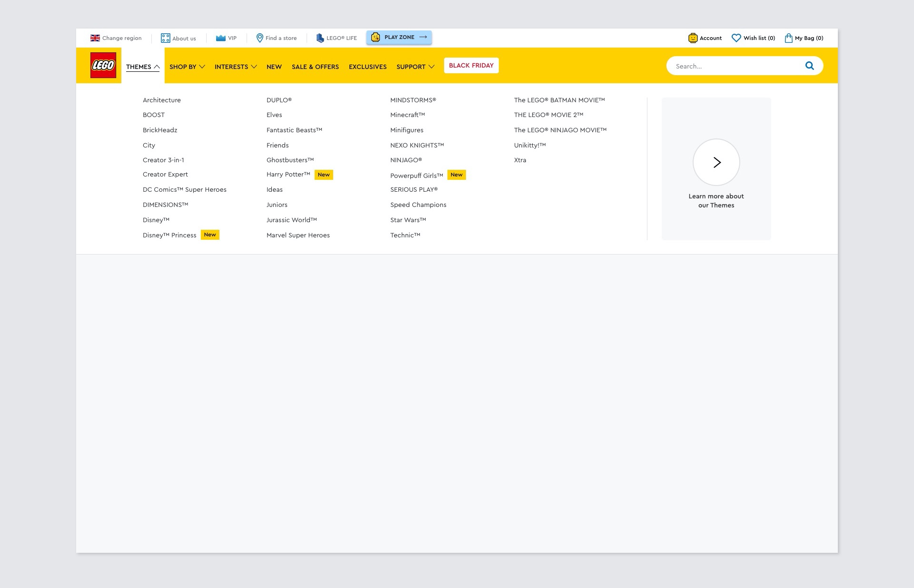
Task: Select the Technic theme
Action: click(405, 235)
